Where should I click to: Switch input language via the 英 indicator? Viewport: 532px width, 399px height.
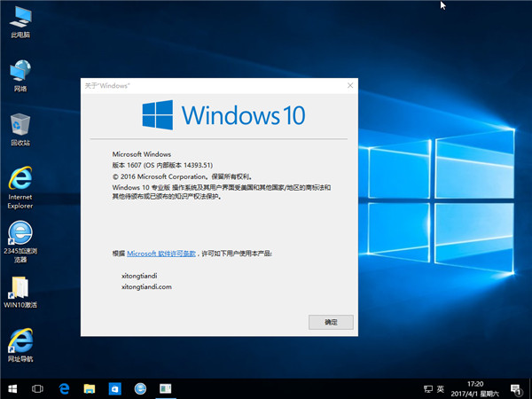pyautogui.click(x=441, y=389)
